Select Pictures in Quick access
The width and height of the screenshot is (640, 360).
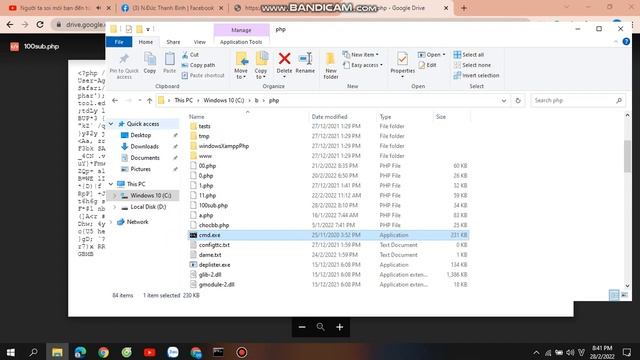[140, 169]
